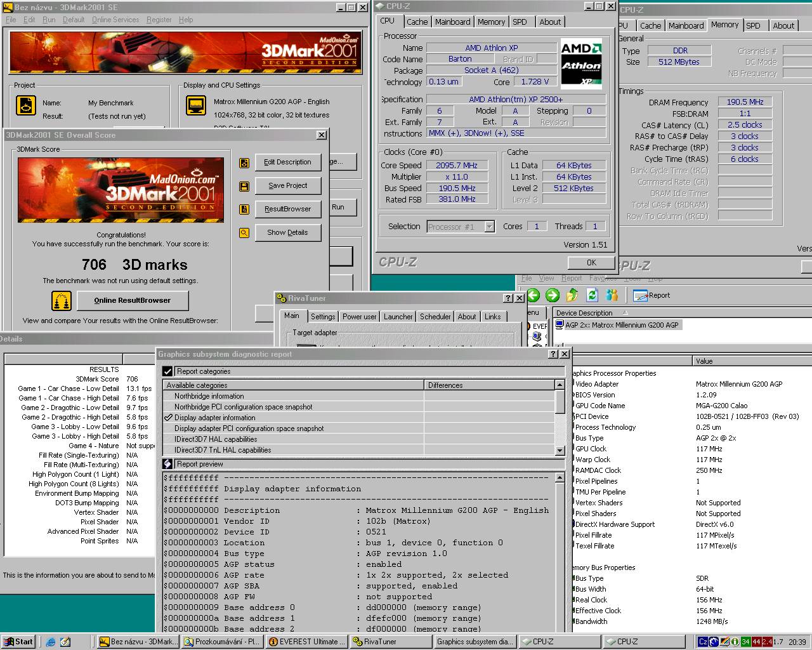Open the Windows Start menu
This screenshot has height=650, width=812.
(x=18, y=642)
